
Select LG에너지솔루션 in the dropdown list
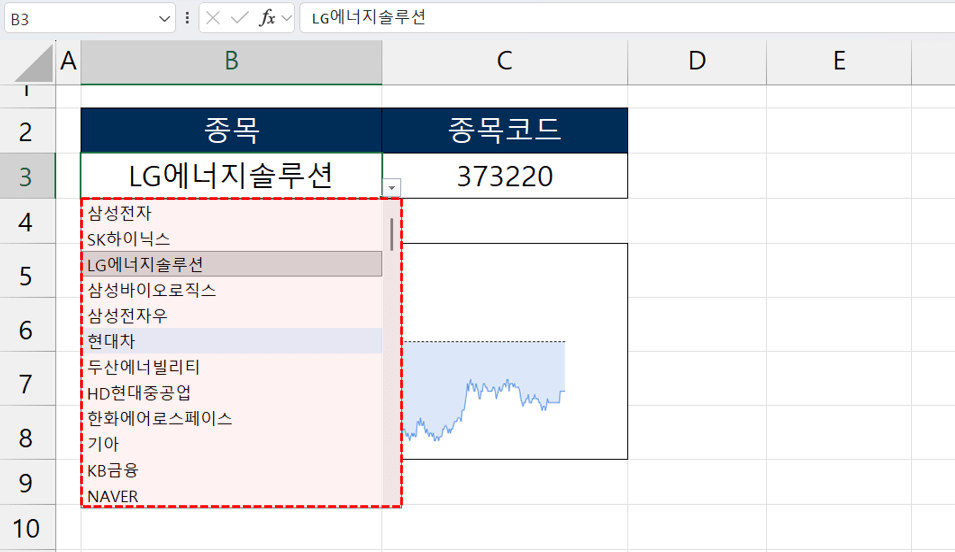(x=232, y=264)
